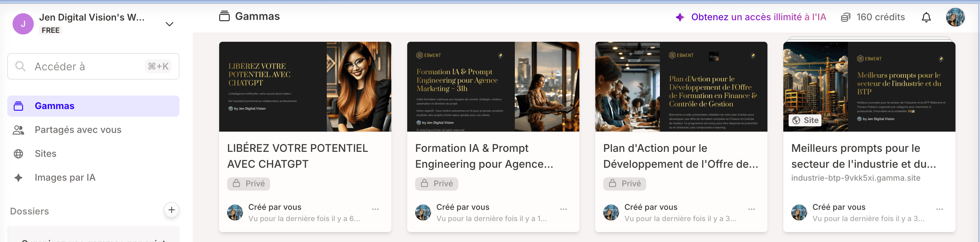Open three-dot menu on Meilleurs prompts card
Screen dimensions: 980x242
939,209
